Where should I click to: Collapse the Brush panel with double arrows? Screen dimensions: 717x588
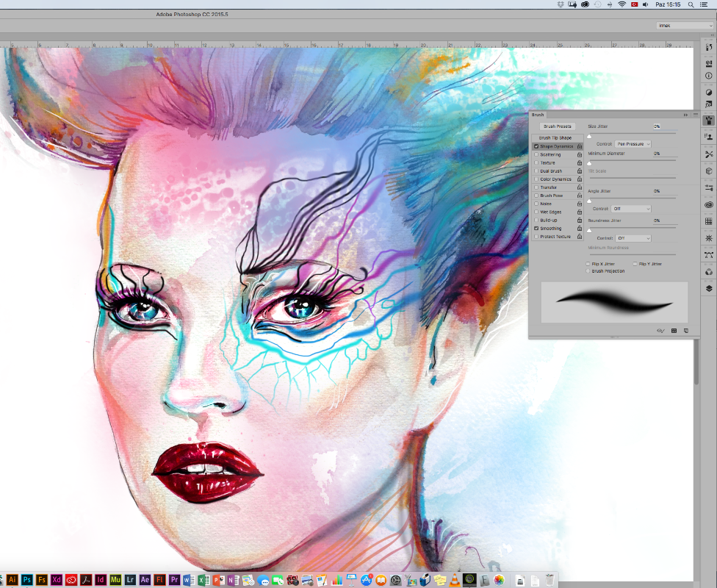pos(685,115)
